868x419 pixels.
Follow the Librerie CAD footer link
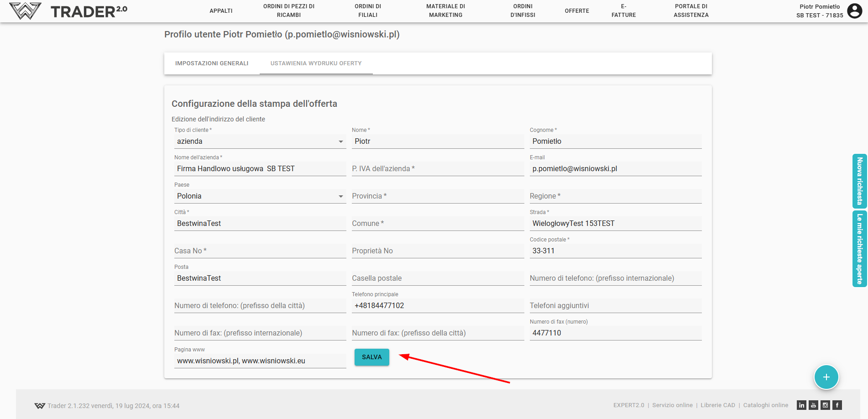[718, 405]
